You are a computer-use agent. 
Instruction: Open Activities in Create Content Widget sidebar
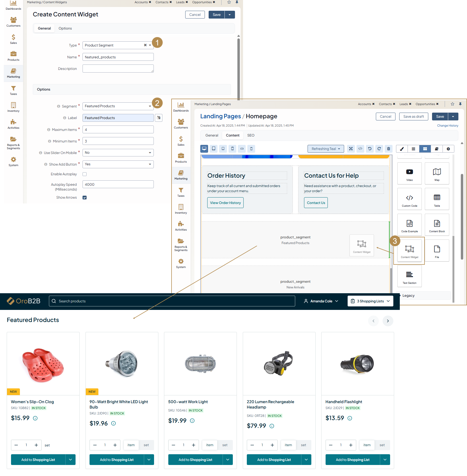pos(13,124)
